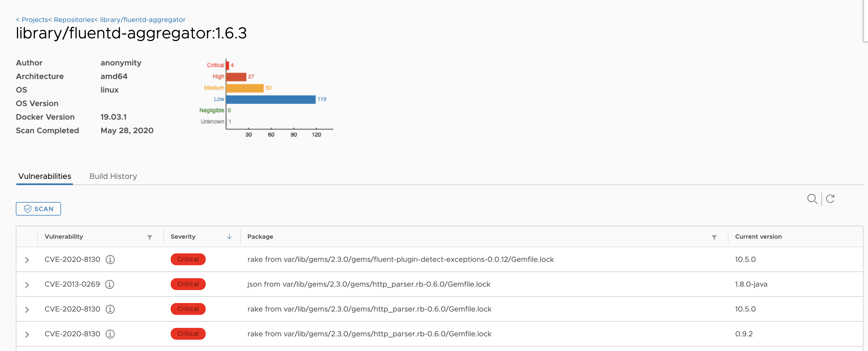This screenshot has height=351, width=868.
Task: Click the info icon on the last vulnerability row
Action: tap(110, 334)
